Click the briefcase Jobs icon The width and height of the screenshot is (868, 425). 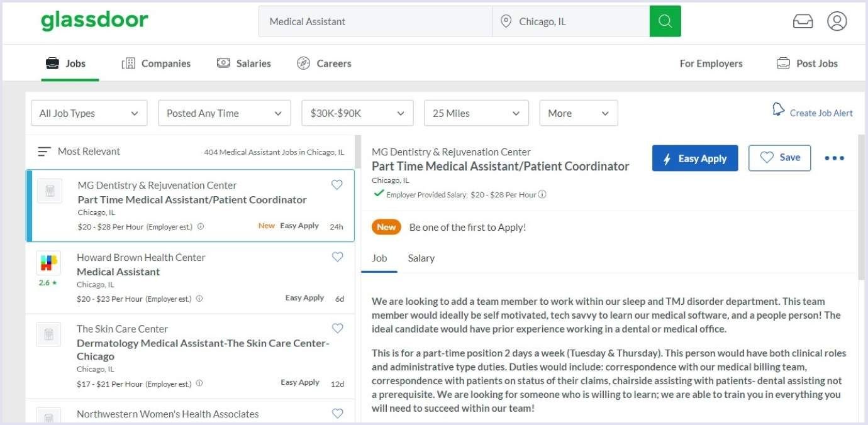coord(52,63)
